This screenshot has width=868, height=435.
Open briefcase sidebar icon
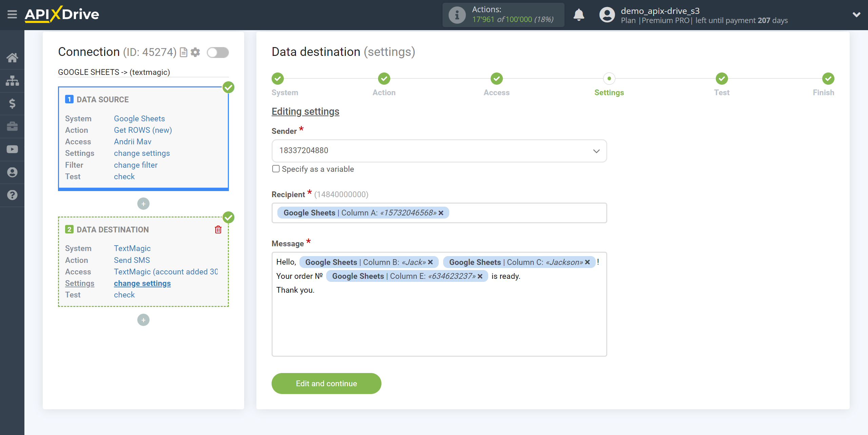click(12, 126)
